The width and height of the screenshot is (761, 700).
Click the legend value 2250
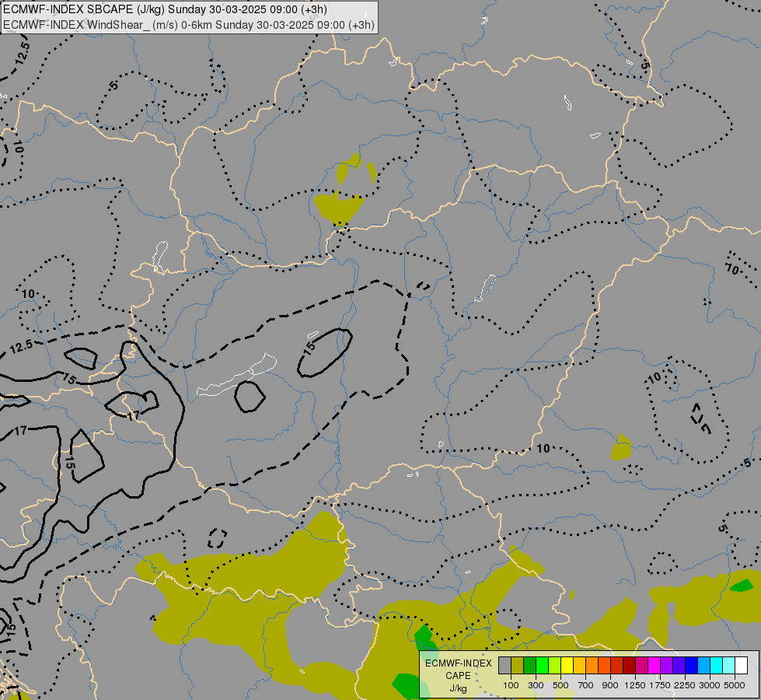[685, 685]
